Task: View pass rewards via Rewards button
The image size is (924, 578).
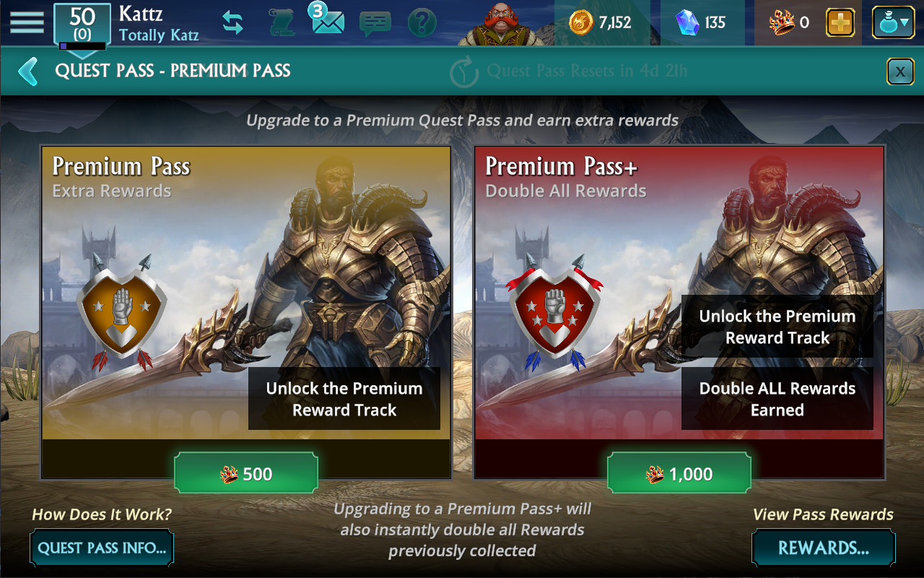Action: [824, 548]
